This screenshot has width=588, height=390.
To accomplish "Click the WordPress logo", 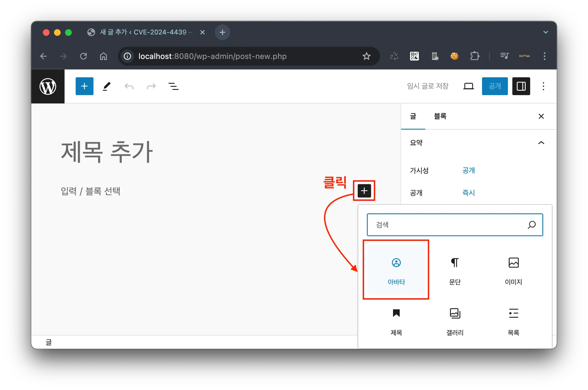I will pos(48,86).
